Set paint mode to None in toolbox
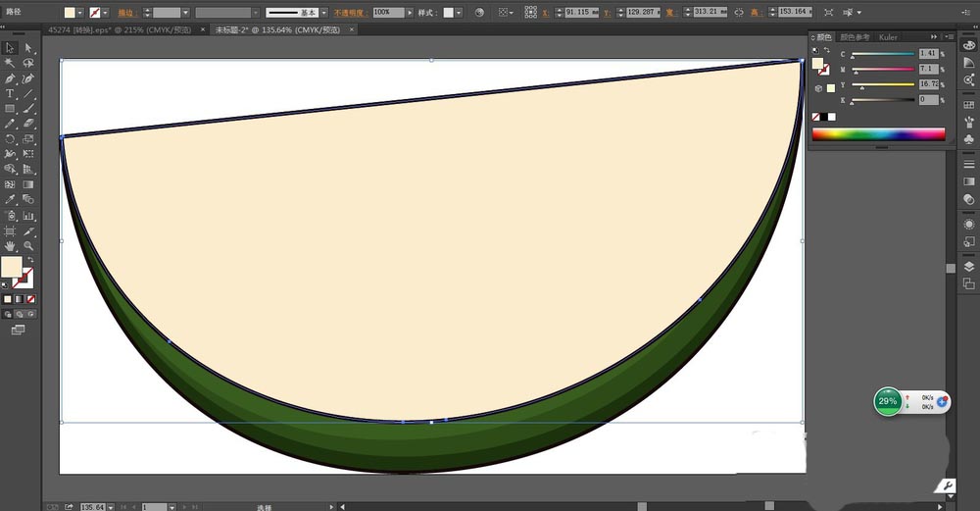The image size is (980, 511). tap(30, 299)
